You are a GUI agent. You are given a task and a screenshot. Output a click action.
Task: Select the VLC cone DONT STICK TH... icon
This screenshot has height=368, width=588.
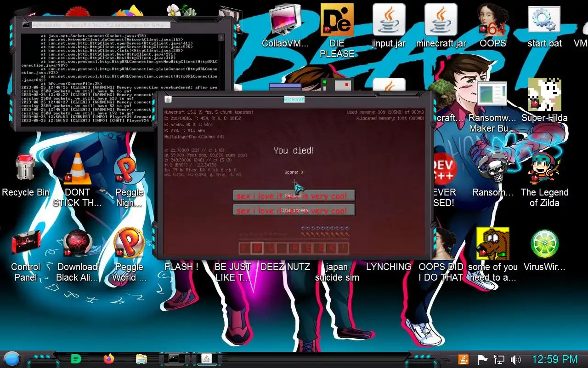(77, 180)
